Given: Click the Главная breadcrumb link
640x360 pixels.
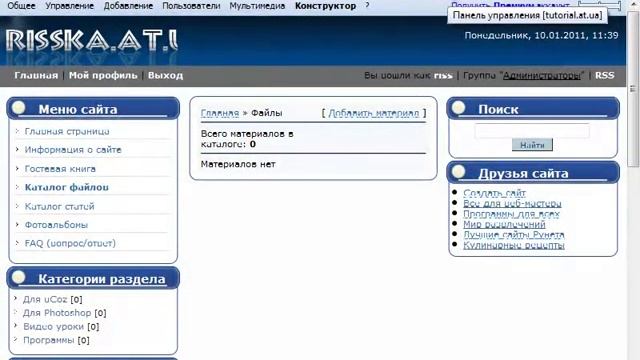Looking at the screenshot, I should [x=220, y=113].
